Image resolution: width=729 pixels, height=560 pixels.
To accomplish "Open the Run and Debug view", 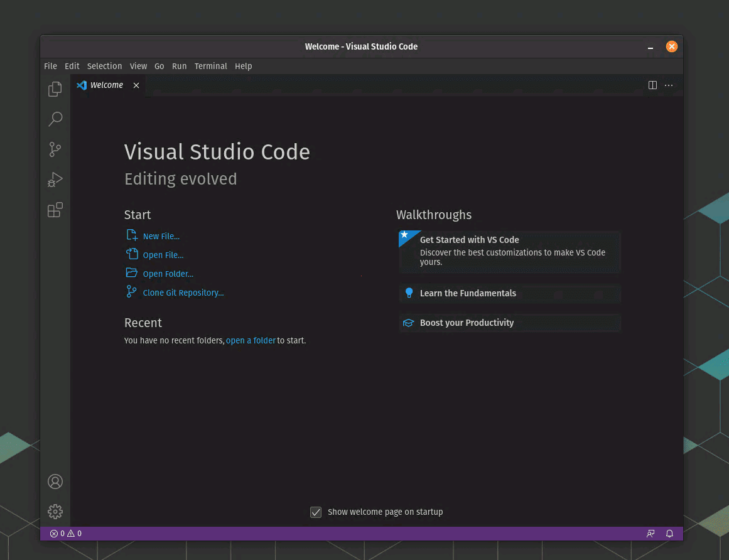I will click(x=55, y=180).
